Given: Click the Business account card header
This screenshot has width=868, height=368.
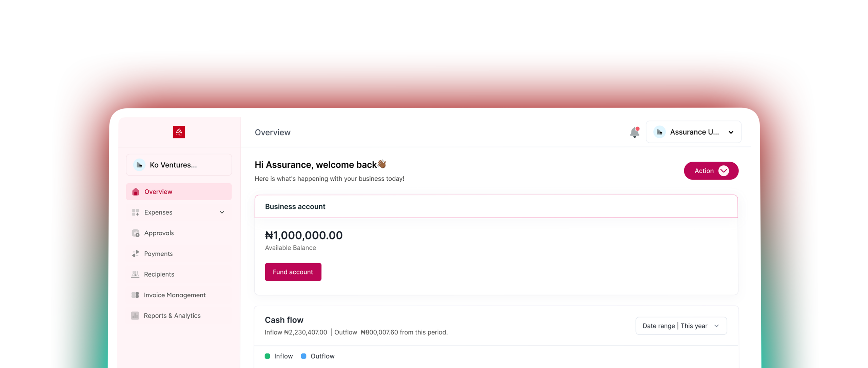Looking at the screenshot, I should (496, 206).
